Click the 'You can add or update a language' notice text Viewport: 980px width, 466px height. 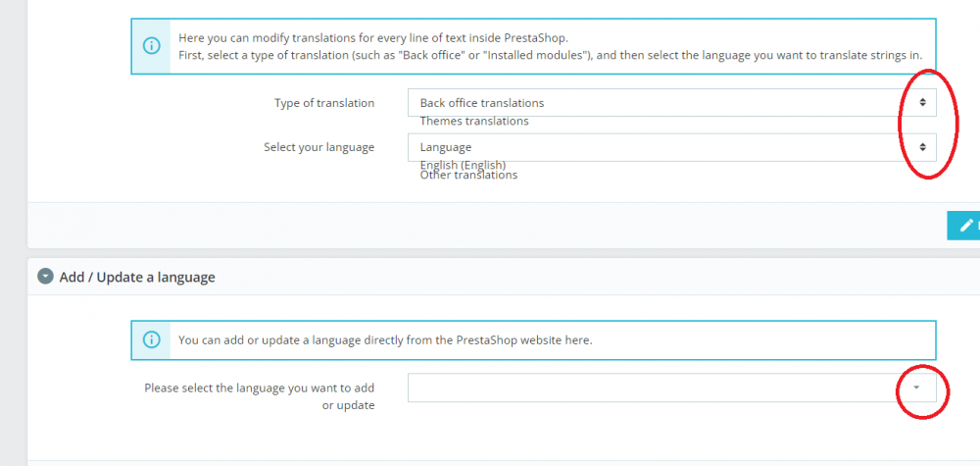(385, 340)
